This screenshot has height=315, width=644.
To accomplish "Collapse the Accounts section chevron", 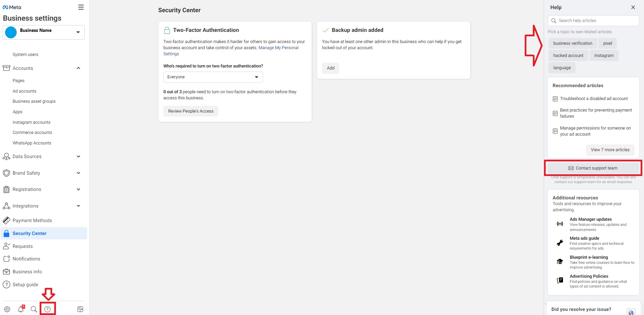I will pos(78,68).
